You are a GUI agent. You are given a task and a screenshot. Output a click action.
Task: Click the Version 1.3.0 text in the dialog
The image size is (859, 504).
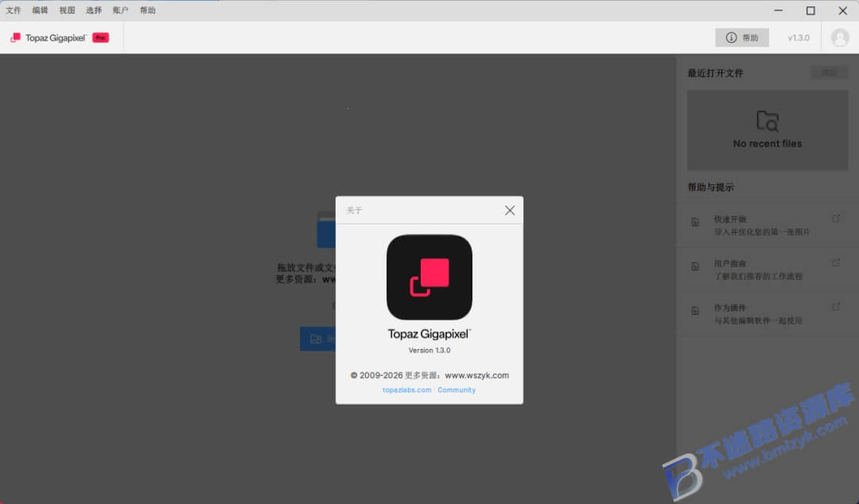click(x=429, y=351)
